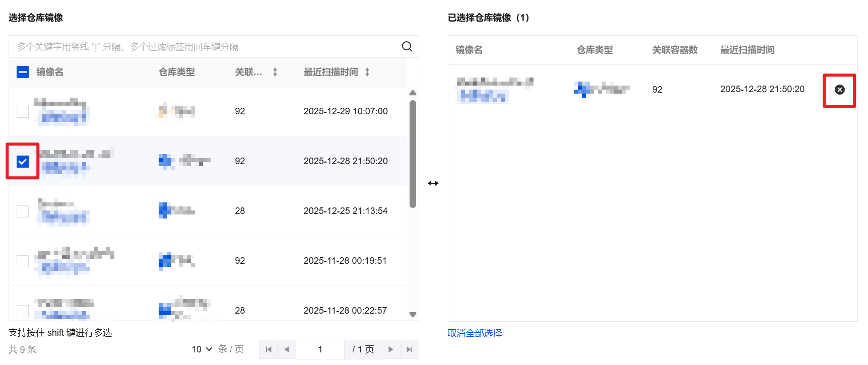Select the image scanned 2025-12-25 21:13:54
This screenshot has width=868, height=365.
tap(23, 211)
